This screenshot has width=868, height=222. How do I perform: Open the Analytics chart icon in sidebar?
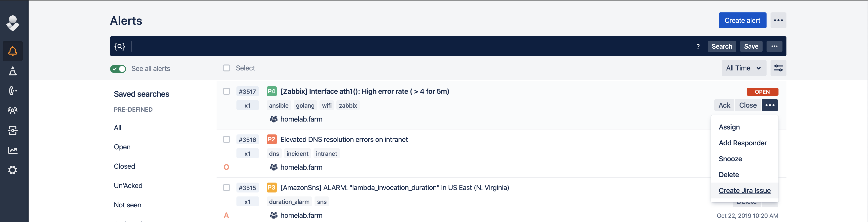point(12,150)
